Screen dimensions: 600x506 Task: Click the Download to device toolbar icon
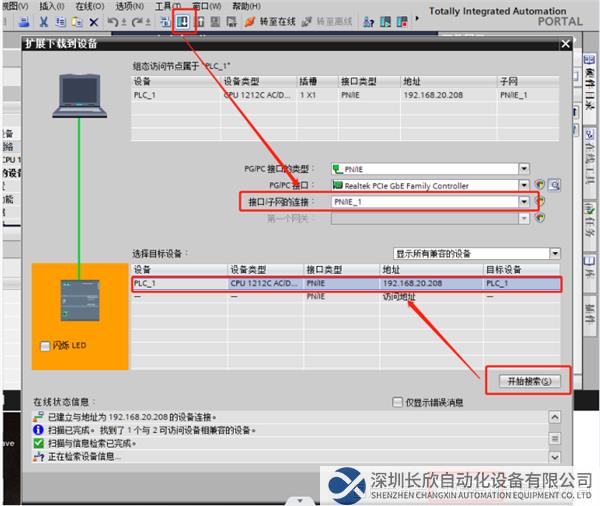click(184, 21)
